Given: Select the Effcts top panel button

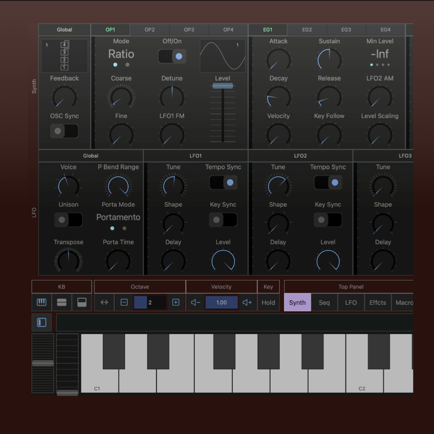Looking at the screenshot, I should click(378, 302).
